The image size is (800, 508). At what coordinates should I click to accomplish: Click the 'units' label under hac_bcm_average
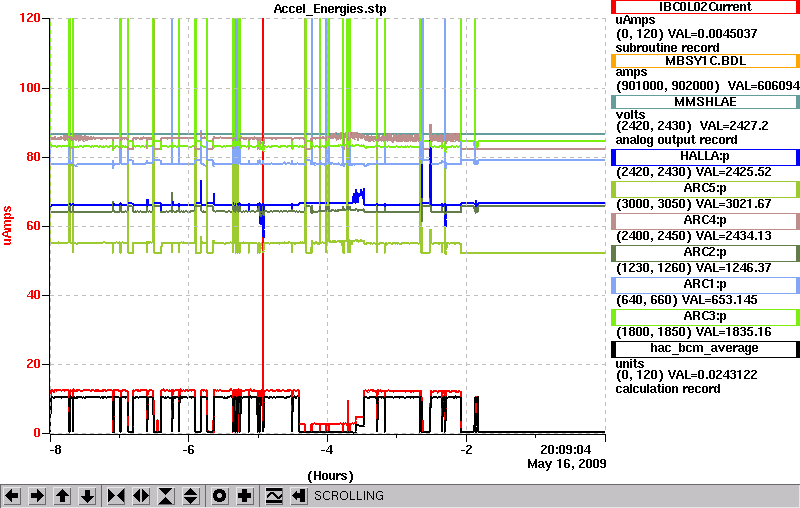pyautogui.click(x=630, y=364)
